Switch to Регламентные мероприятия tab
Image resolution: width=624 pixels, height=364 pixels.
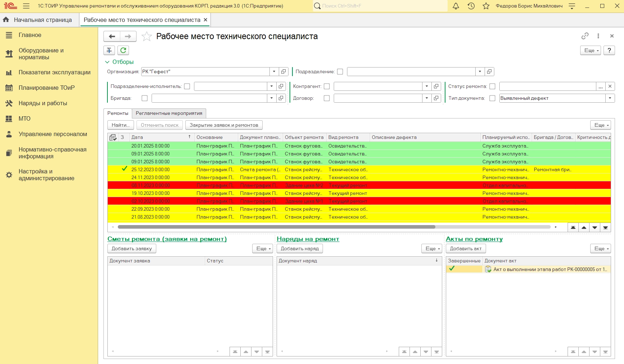(169, 113)
